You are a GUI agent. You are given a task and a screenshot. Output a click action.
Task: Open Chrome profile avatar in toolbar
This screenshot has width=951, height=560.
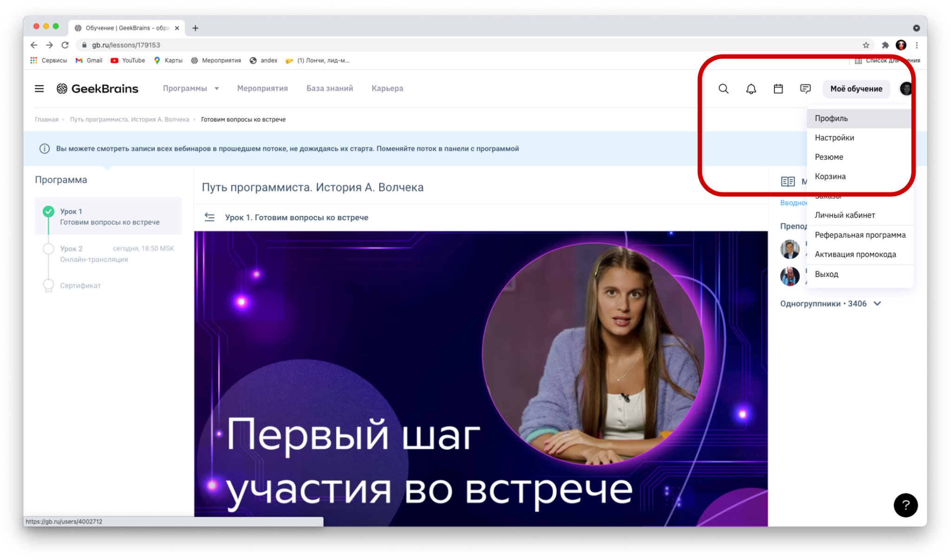pos(901,45)
